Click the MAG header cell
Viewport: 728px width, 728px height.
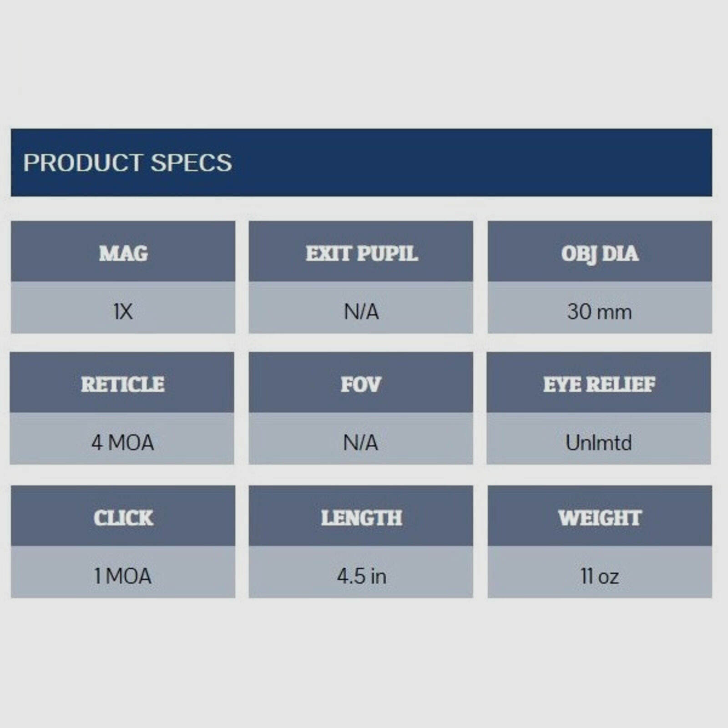[123, 253]
